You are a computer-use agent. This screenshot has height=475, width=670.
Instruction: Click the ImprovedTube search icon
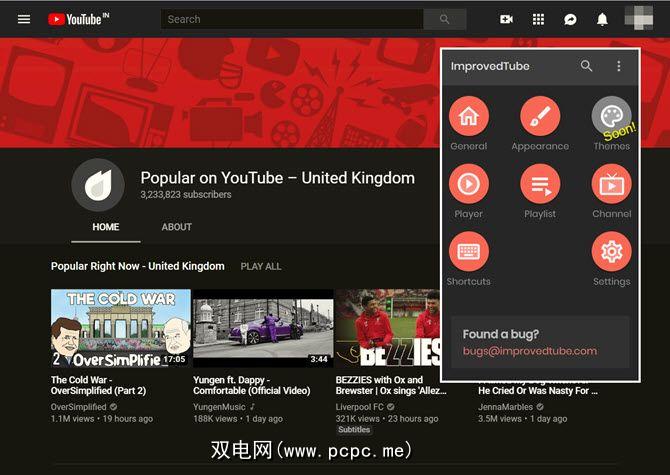586,66
